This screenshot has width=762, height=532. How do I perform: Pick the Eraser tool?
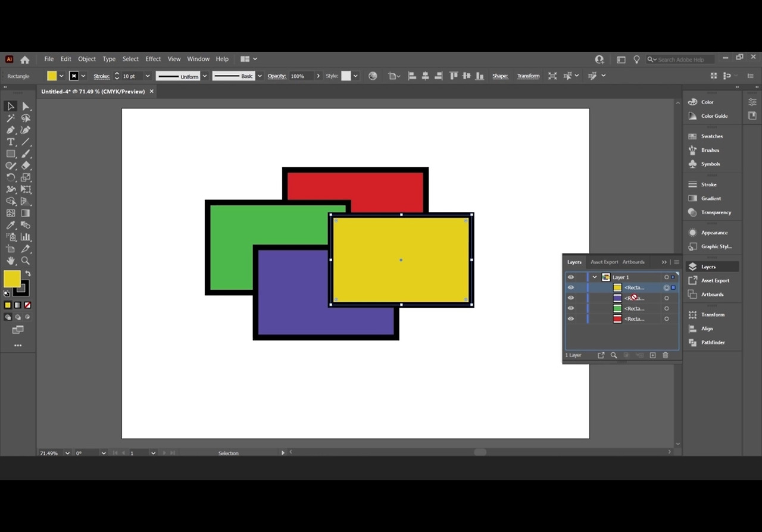point(26,165)
